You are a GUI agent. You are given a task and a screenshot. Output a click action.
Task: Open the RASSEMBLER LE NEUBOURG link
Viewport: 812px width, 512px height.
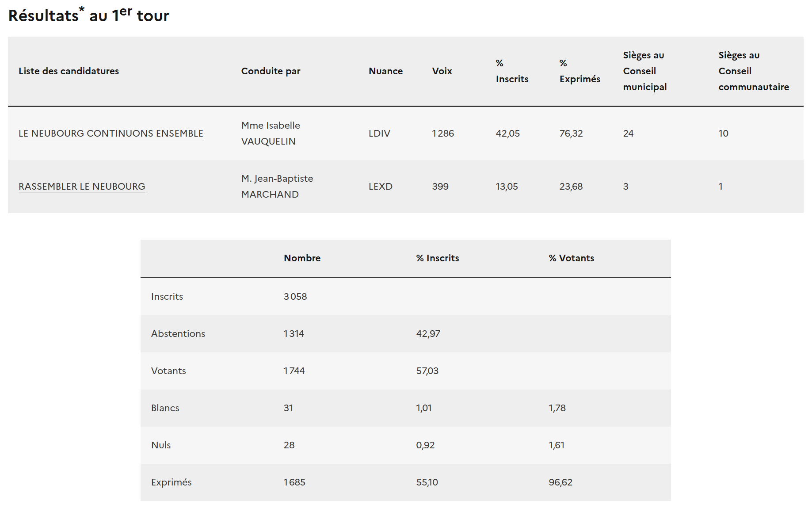coord(82,187)
